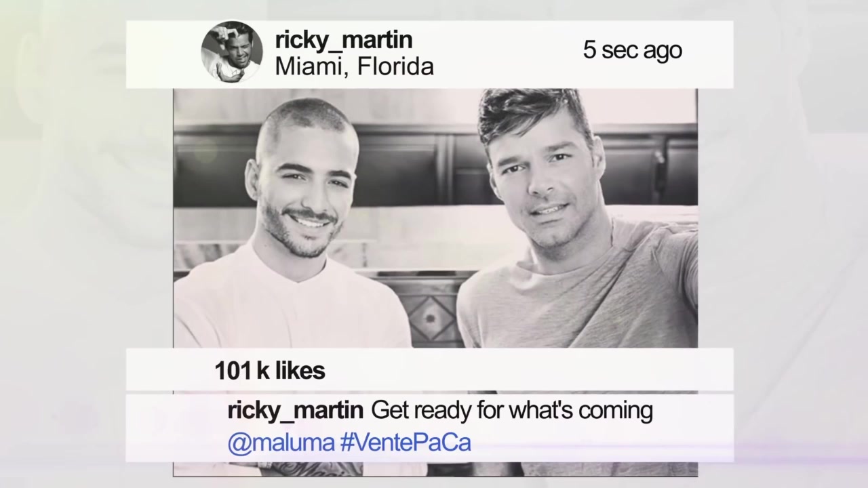The image size is (868, 488).
Task: Open ricky_martin profile from post header
Action: pos(344,40)
